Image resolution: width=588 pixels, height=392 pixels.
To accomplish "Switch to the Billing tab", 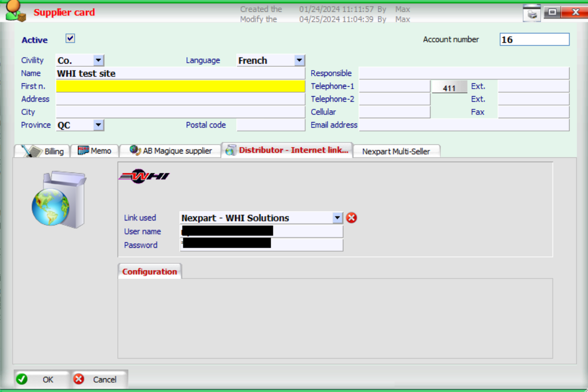I will (43, 151).
